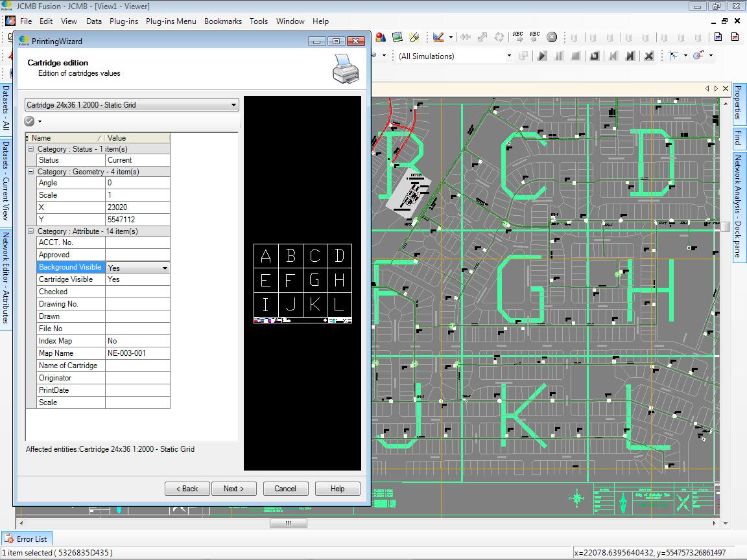747x560 pixels.
Task: Click the red document compare icon
Action: click(x=735, y=37)
